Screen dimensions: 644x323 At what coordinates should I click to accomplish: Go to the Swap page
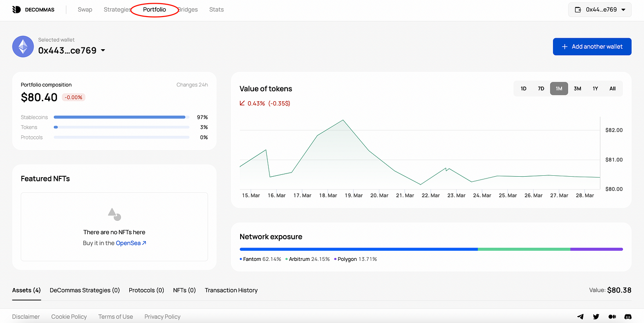point(85,10)
